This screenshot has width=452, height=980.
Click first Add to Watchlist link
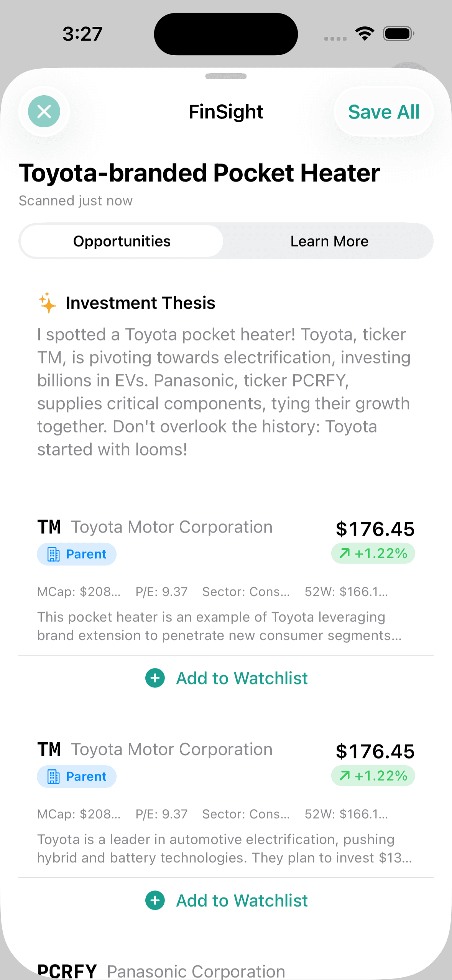(x=242, y=678)
